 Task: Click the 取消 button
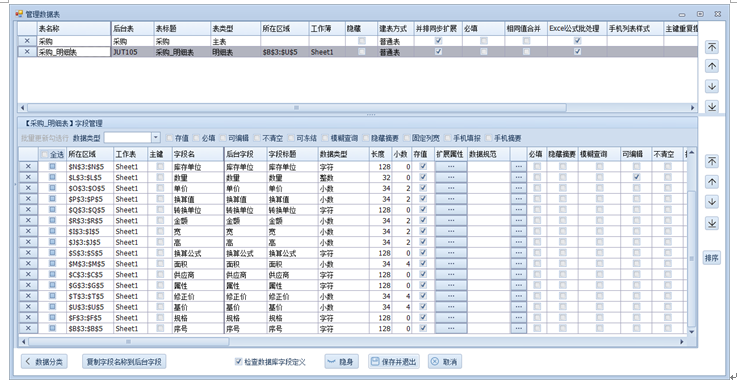coord(445,361)
